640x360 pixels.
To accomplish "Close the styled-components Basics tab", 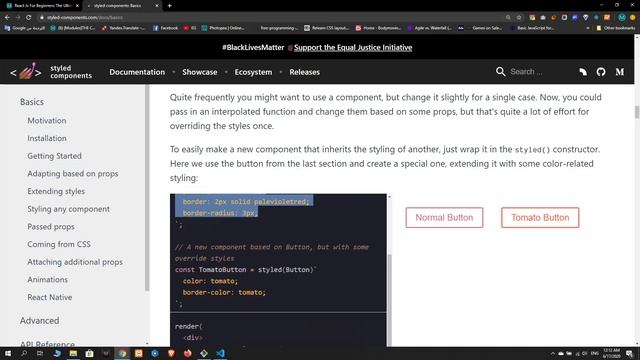I will pos(157,6).
